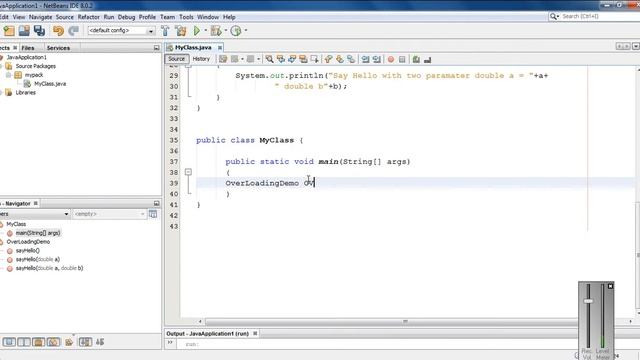
Task: Start macro recording red button
Action: tap(391, 60)
